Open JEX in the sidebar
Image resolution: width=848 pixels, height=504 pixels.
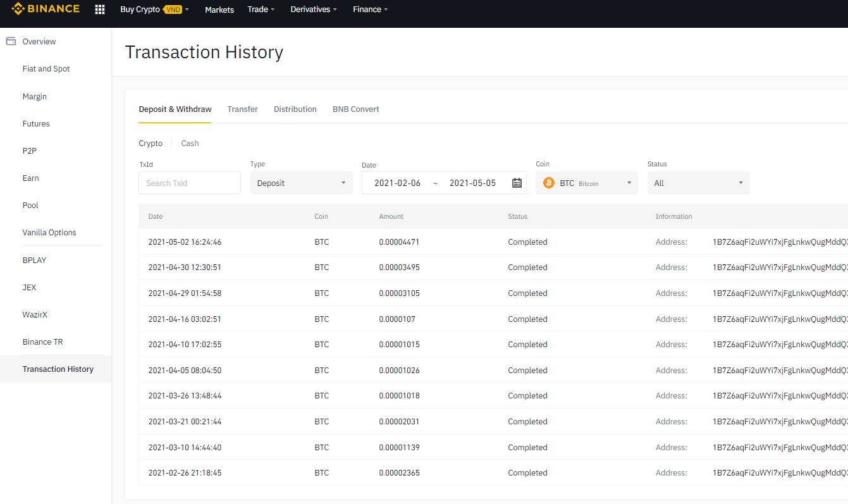click(30, 288)
